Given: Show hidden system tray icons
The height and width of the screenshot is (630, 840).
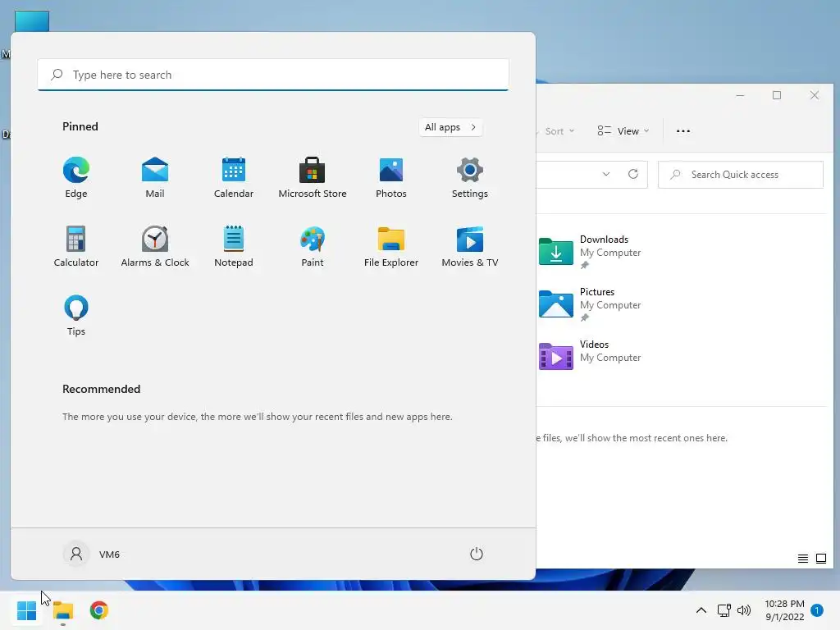Looking at the screenshot, I should click(x=701, y=610).
